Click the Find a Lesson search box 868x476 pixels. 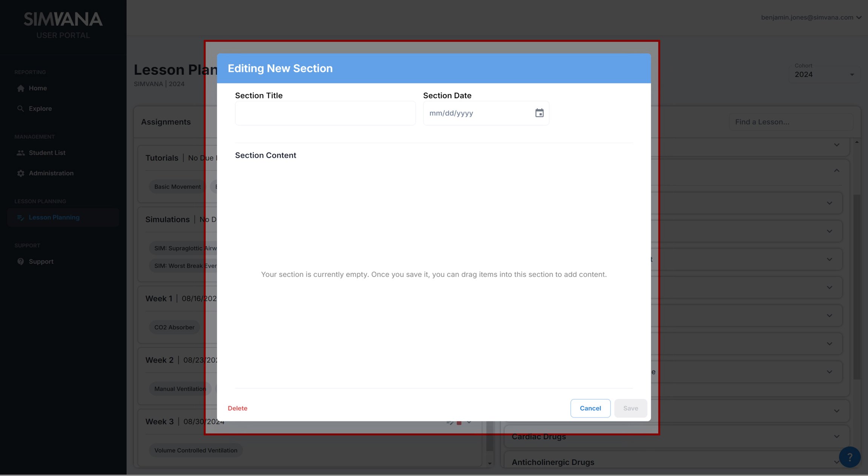click(791, 121)
